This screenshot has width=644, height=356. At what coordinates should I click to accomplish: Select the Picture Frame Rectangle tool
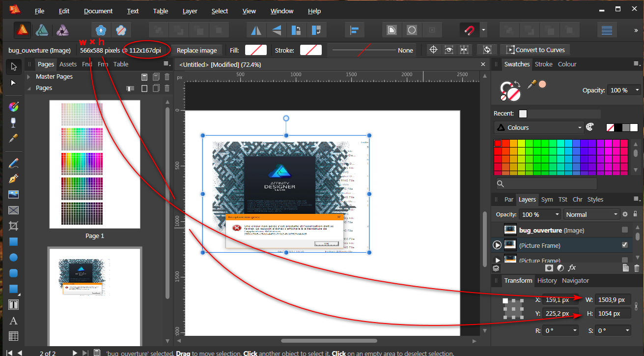click(x=14, y=210)
